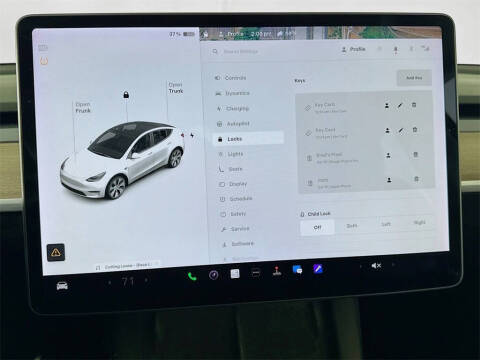Decrease cabin temperature with left arrow

click(x=110, y=283)
